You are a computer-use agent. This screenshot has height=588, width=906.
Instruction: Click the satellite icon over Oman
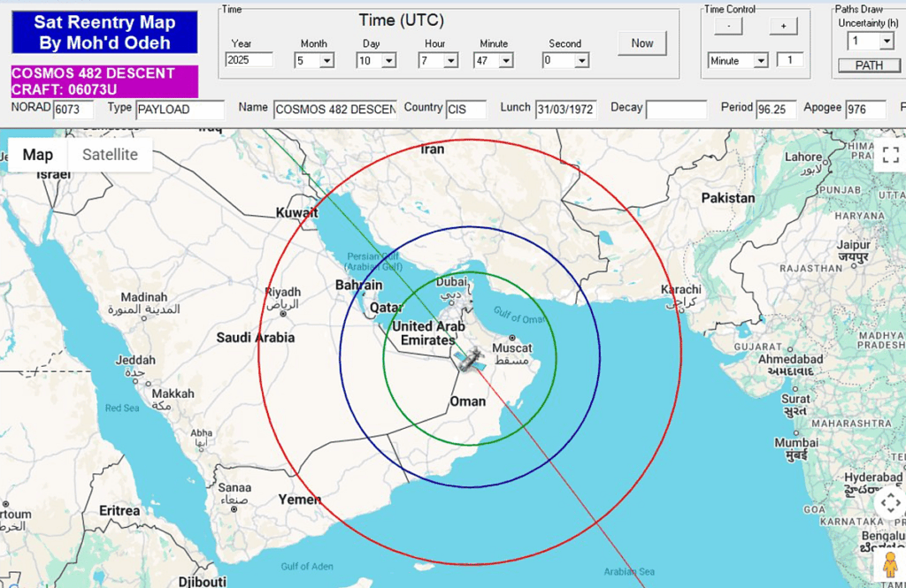click(466, 359)
